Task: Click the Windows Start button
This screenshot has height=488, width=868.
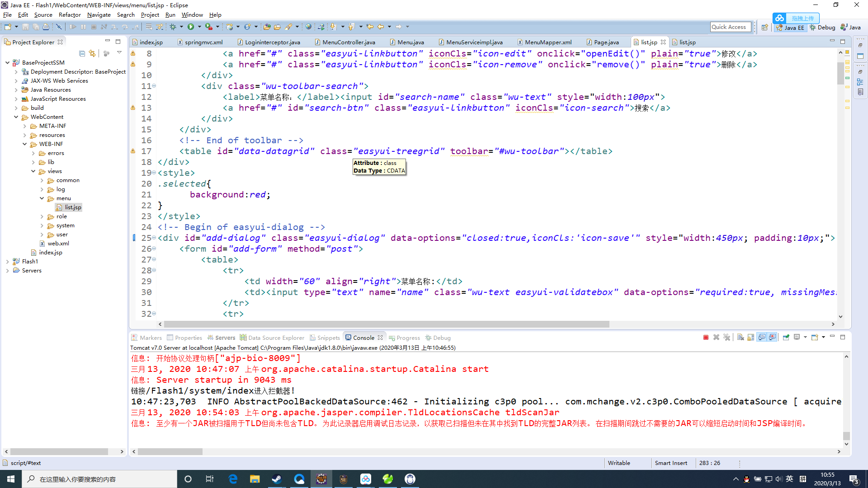Action: pyautogui.click(x=11, y=479)
